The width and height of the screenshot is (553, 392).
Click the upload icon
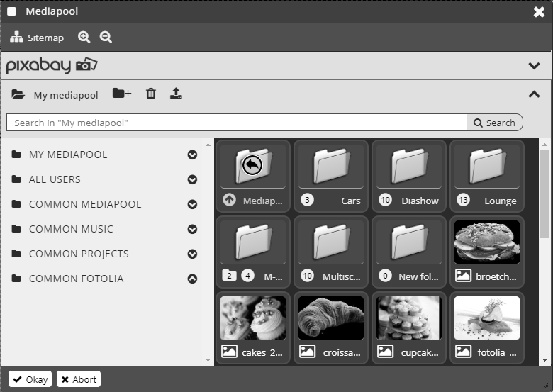tap(176, 93)
